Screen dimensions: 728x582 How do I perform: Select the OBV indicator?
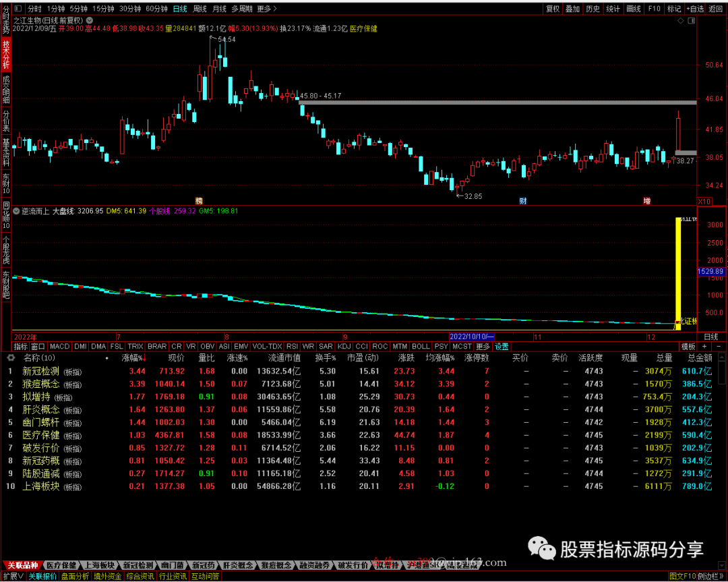[x=207, y=347]
